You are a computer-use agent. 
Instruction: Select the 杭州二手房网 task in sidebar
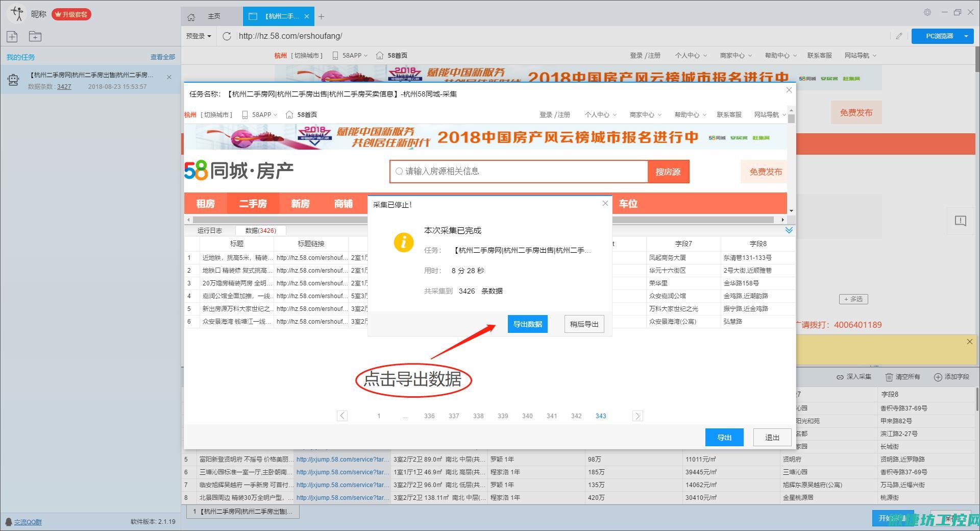tap(90, 80)
